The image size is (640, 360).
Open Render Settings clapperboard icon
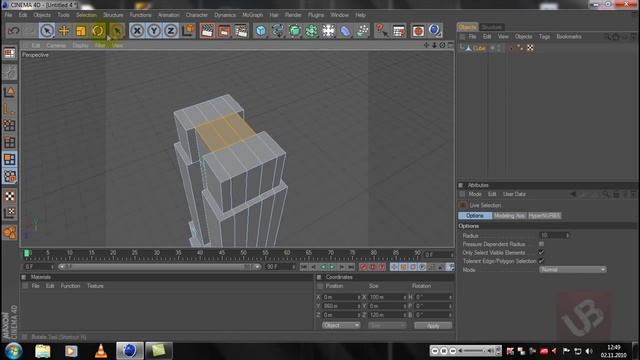[241, 31]
